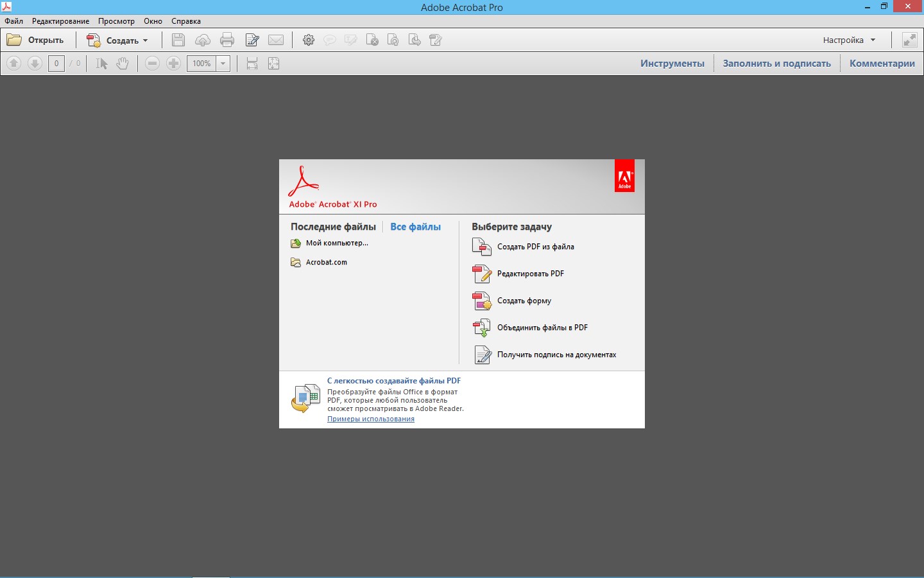This screenshot has width=924, height=578.
Task: Click the Zoom out minus icon
Action: [152, 63]
